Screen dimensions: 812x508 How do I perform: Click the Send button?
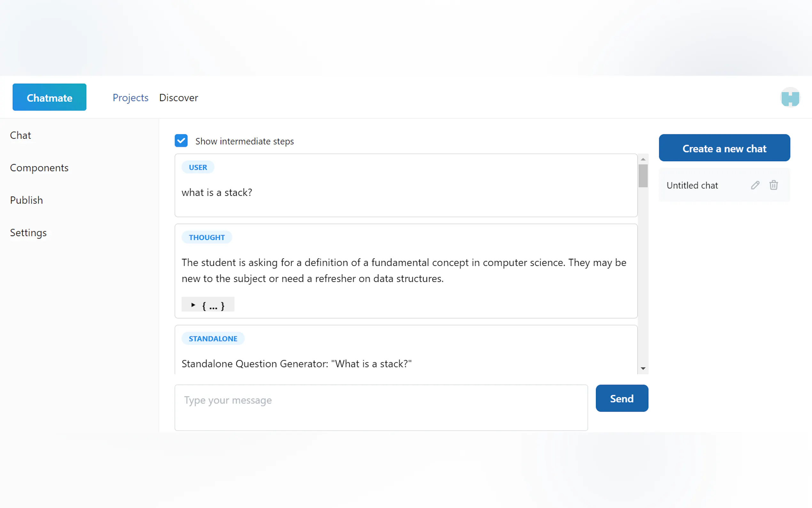click(x=622, y=399)
